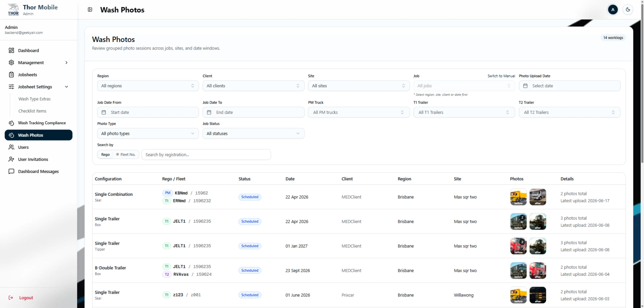Click the Willawong site cell
This screenshot has height=308, width=644.
[464, 295]
